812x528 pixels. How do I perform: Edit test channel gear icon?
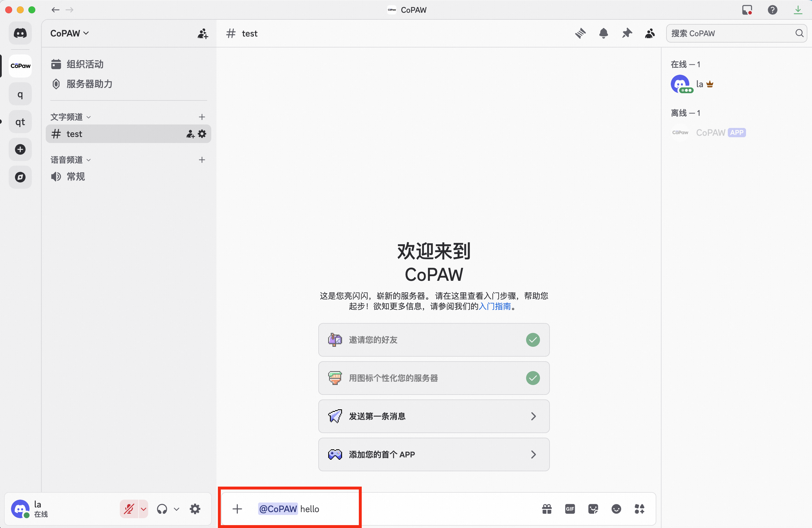(x=202, y=134)
